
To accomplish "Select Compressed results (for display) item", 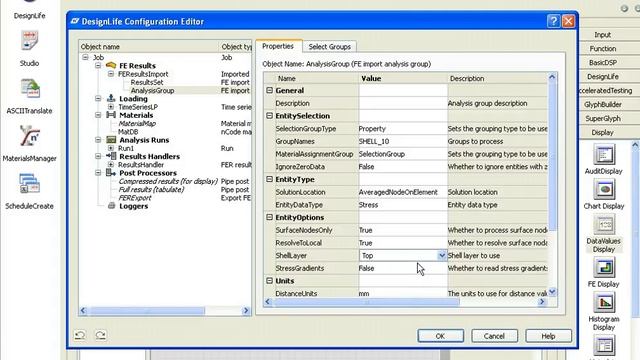I will 168,181.
